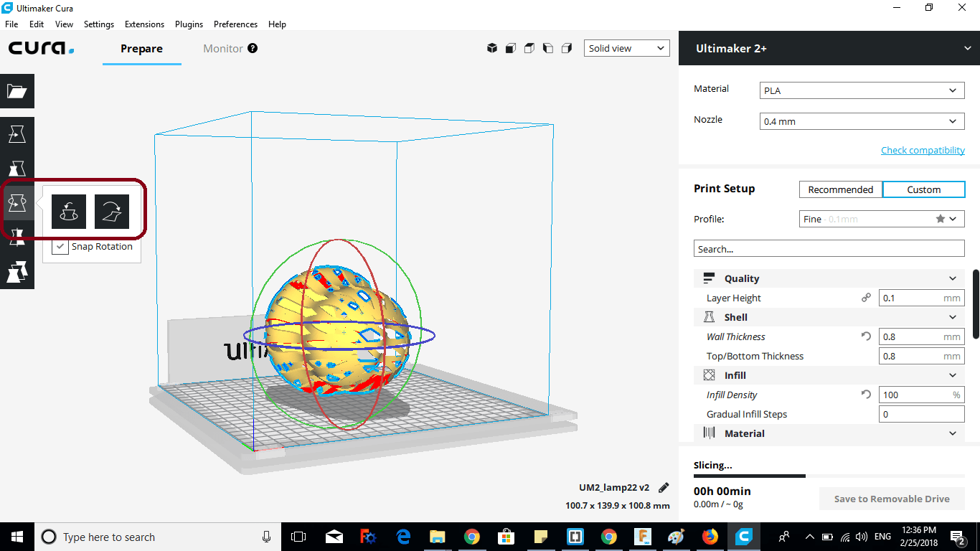The height and width of the screenshot is (551, 980).
Task: Select the Move tool
Action: click(17, 134)
